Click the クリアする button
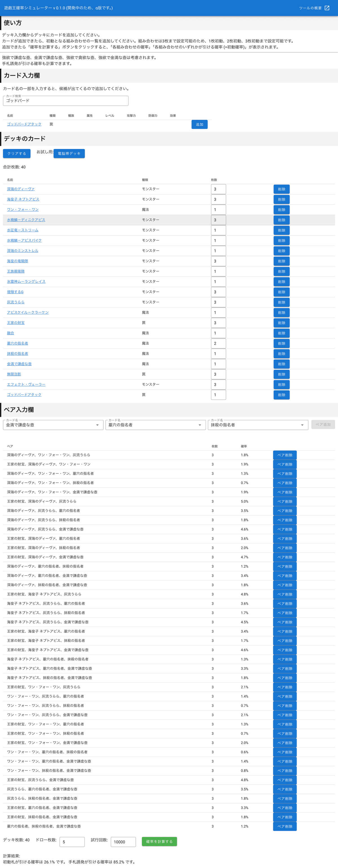338x868 pixels. [x=17, y=154]
